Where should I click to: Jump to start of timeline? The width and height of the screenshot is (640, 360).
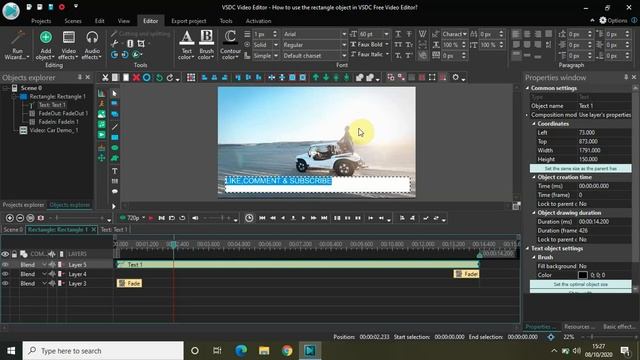(x=262, y=218)
